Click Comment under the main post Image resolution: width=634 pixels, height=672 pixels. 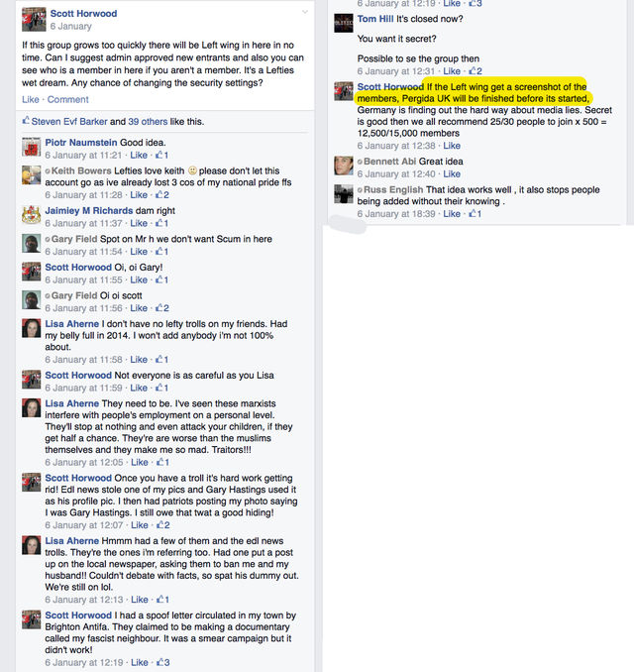[67, 99]
